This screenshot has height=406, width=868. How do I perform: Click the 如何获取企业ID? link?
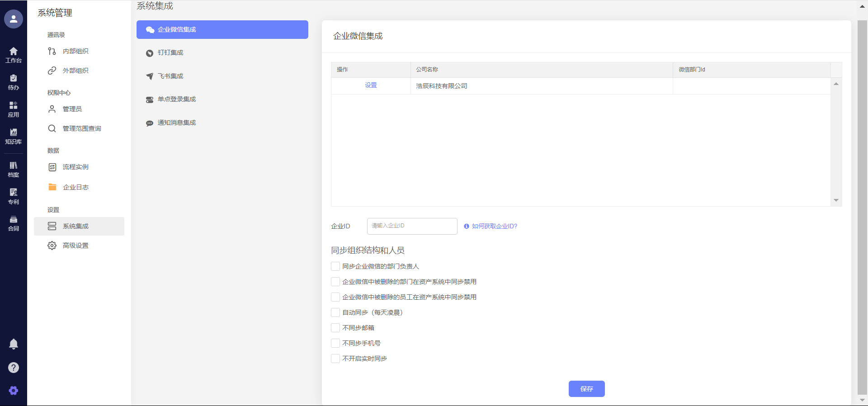[x=494, y=226]
